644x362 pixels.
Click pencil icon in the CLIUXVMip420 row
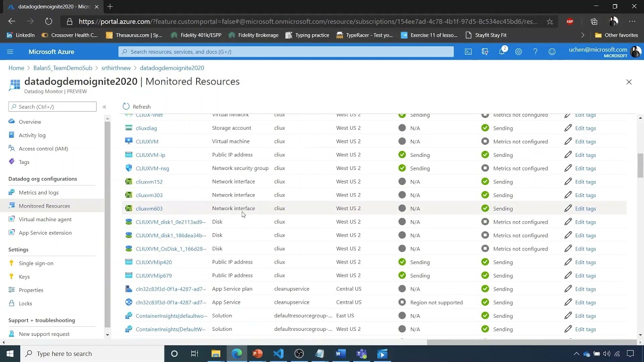568,262
